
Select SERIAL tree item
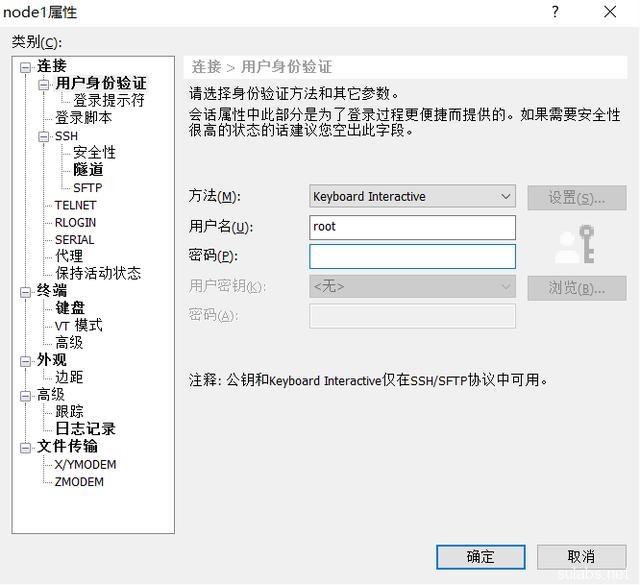pos(75,240)
